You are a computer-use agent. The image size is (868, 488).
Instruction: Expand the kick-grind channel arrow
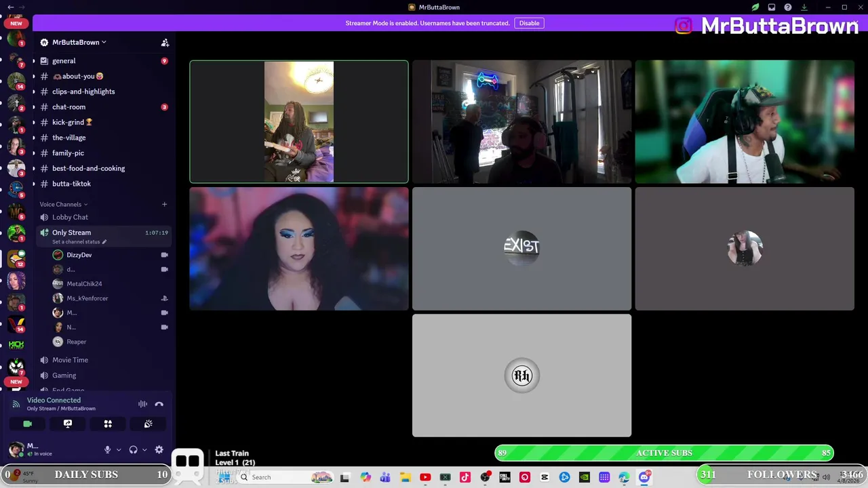coord(34,123)
